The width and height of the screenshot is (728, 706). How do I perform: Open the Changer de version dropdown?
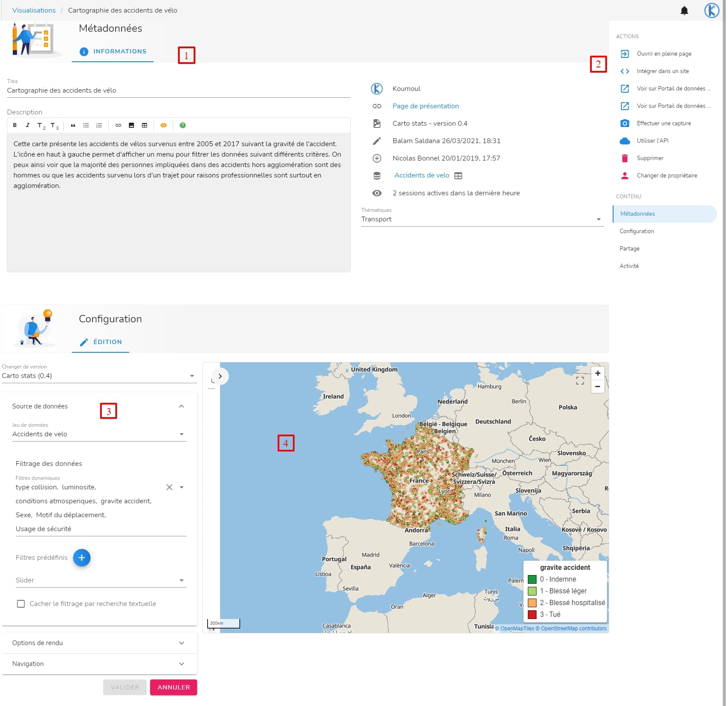(99, 376)
